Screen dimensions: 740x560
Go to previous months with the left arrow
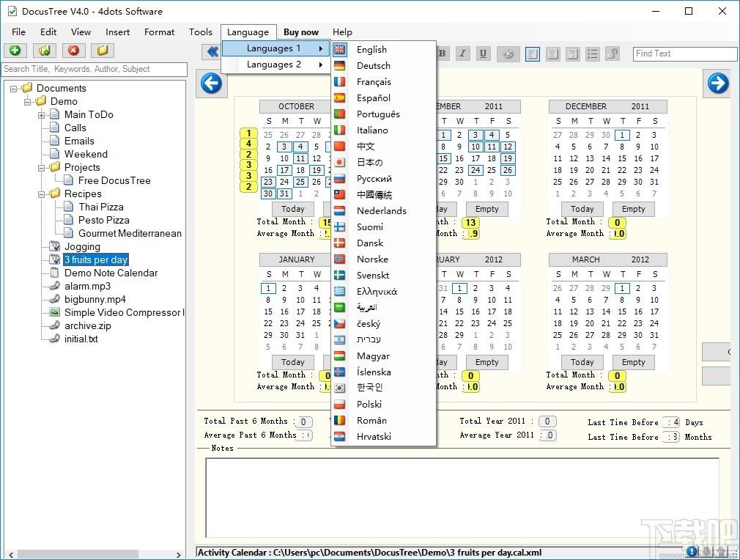(x=211, y=84)
